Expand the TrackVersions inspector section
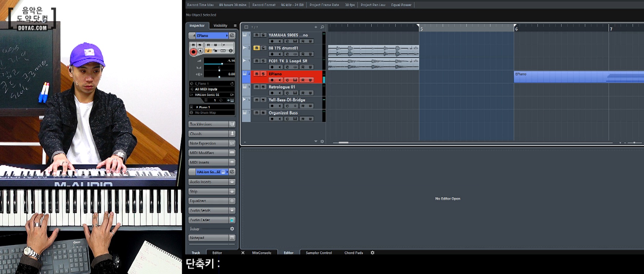 pos(212,124)
